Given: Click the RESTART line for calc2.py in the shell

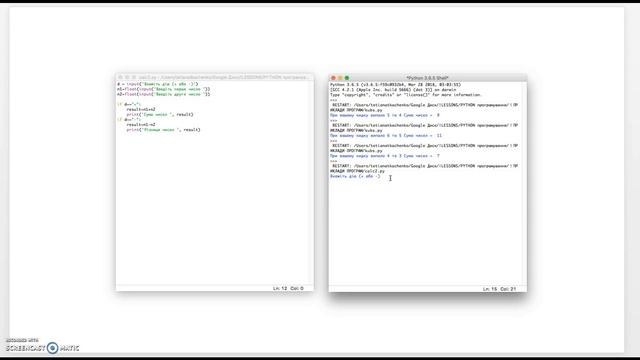Looking at the screenshot, I should pos(424,169).
